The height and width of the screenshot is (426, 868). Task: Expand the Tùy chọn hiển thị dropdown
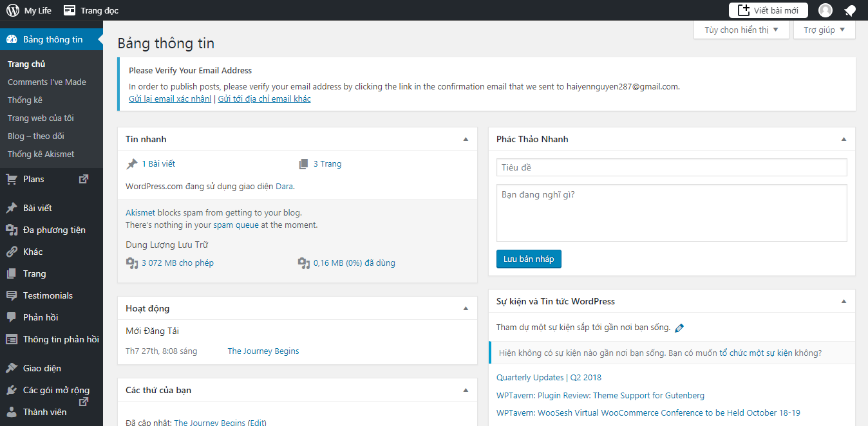coord(741,30)
